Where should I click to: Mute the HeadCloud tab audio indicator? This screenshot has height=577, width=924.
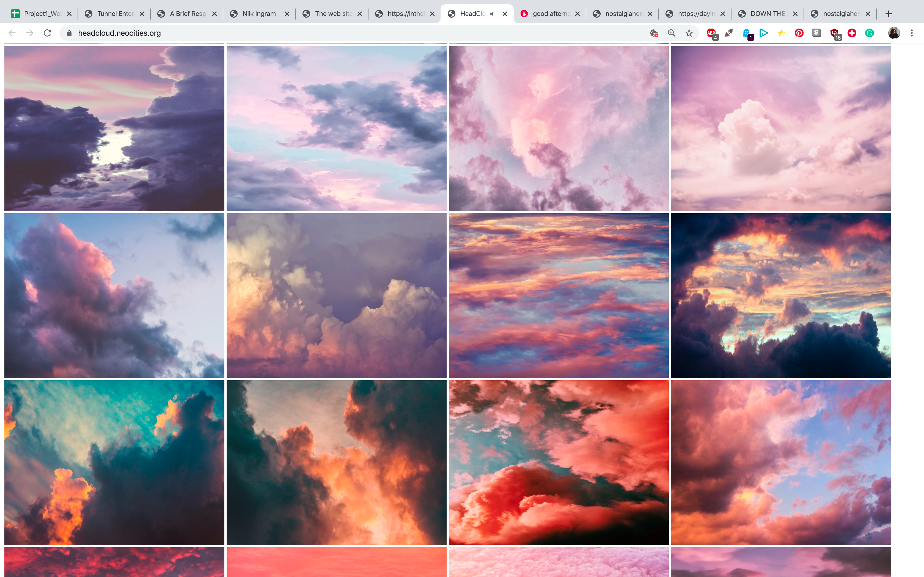click(x=493, y=14)
